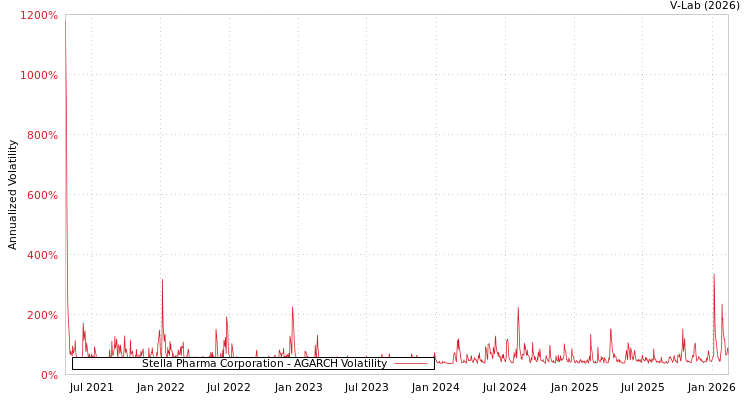Viewport: 750px width, 400px height.
Task: Click the 200% y-axis label
Action: pyautogui.click(x=42, y=315)
